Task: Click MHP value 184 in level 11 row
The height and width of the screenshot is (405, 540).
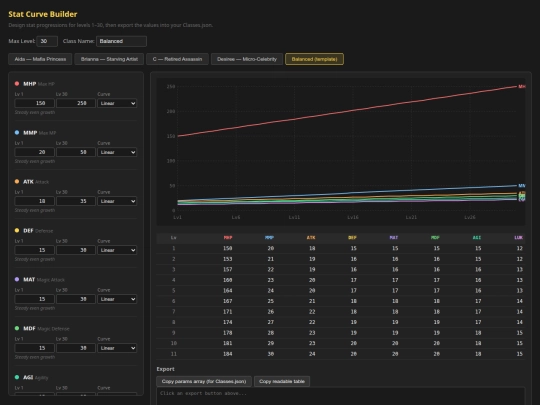Action: 228,354
